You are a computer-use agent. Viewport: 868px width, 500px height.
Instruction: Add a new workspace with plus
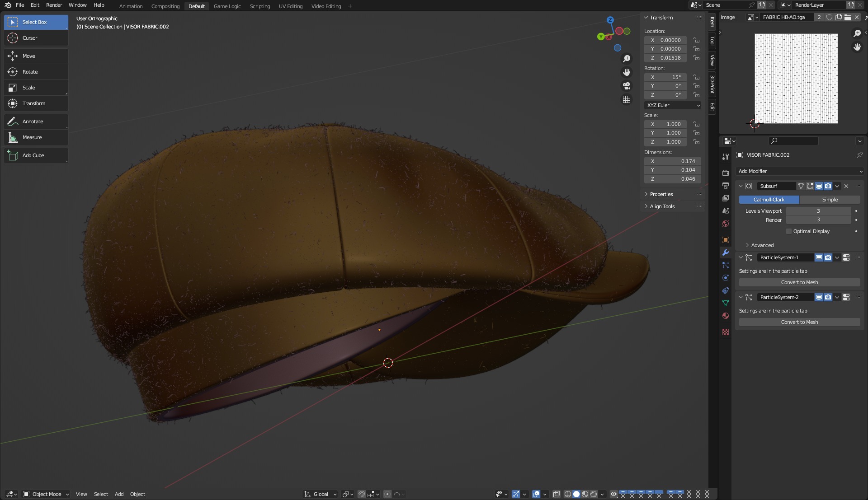click(x=350, y=6)
